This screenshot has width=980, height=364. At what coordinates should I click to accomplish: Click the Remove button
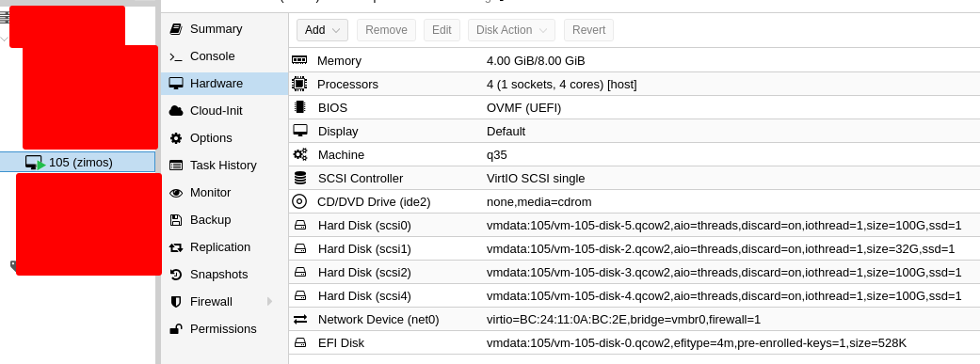pos(386,30)
